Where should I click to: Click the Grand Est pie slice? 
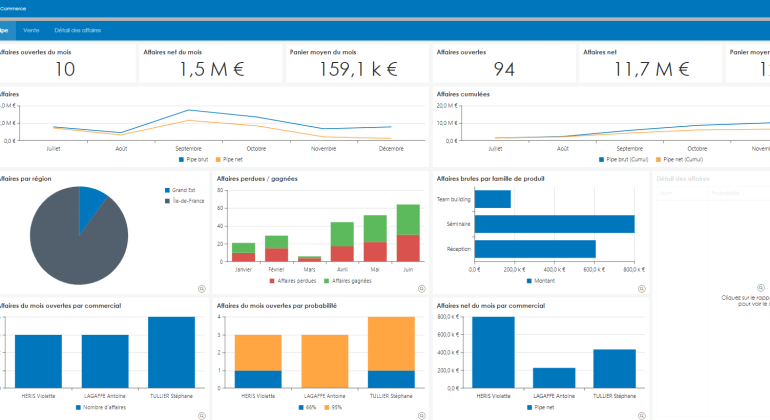coord(91,204)
